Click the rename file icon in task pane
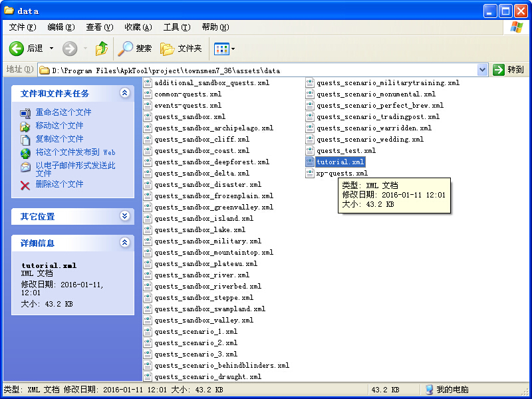The image size is (532, 399). 25,113
